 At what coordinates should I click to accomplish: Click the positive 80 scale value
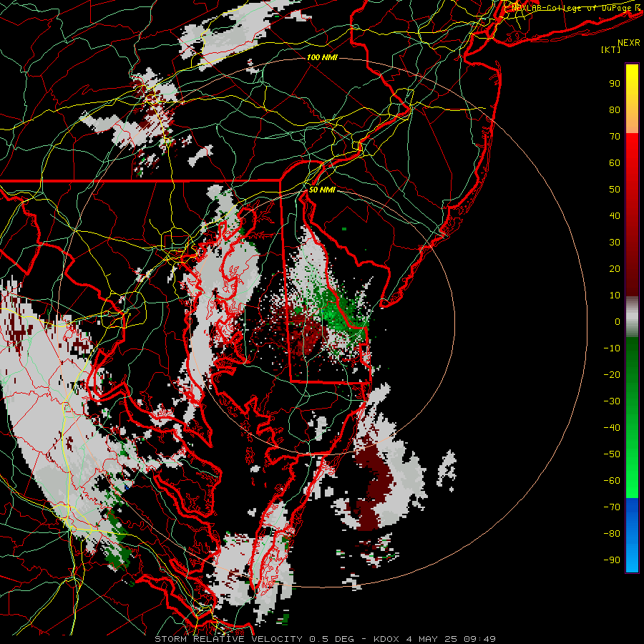615,109
